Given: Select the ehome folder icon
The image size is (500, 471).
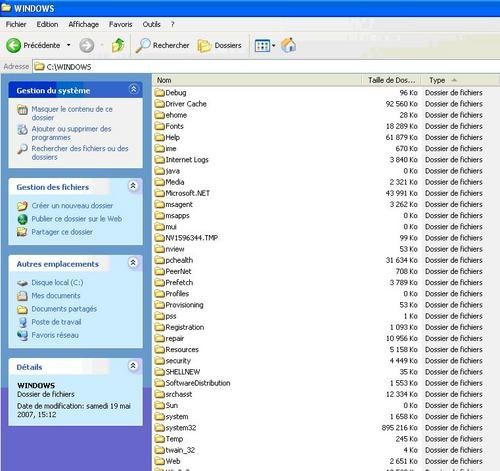Looking at the screenshot, I should pyautogui.click(x=160, y=115).
